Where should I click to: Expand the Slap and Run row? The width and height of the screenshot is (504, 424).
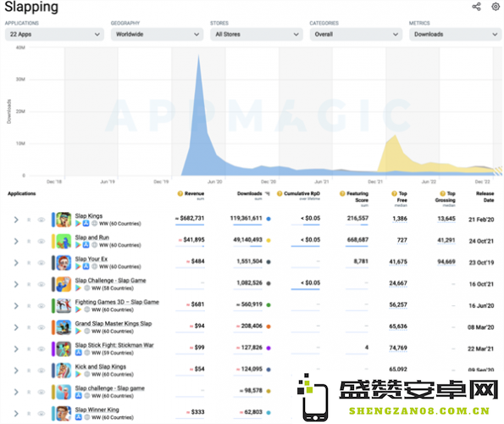[x=16, y=242]
